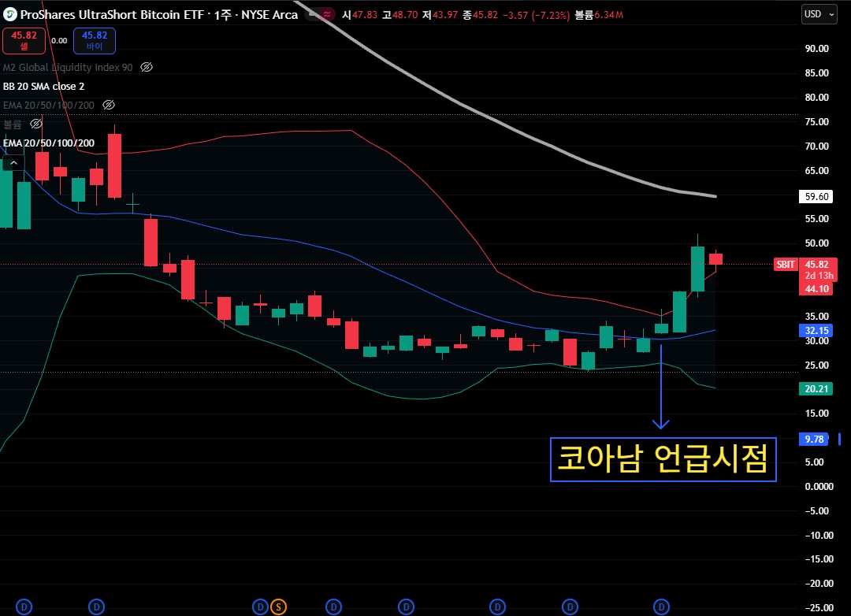The image size is (851, 616).
Task: Click the red 44.10 price axis label
Action: click(816, 289)
